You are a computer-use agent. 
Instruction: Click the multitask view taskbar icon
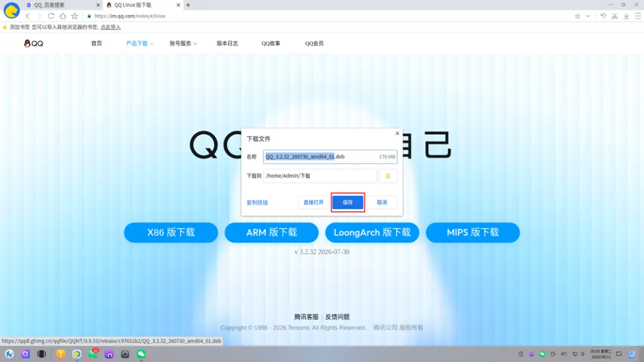tap(42, 354)
